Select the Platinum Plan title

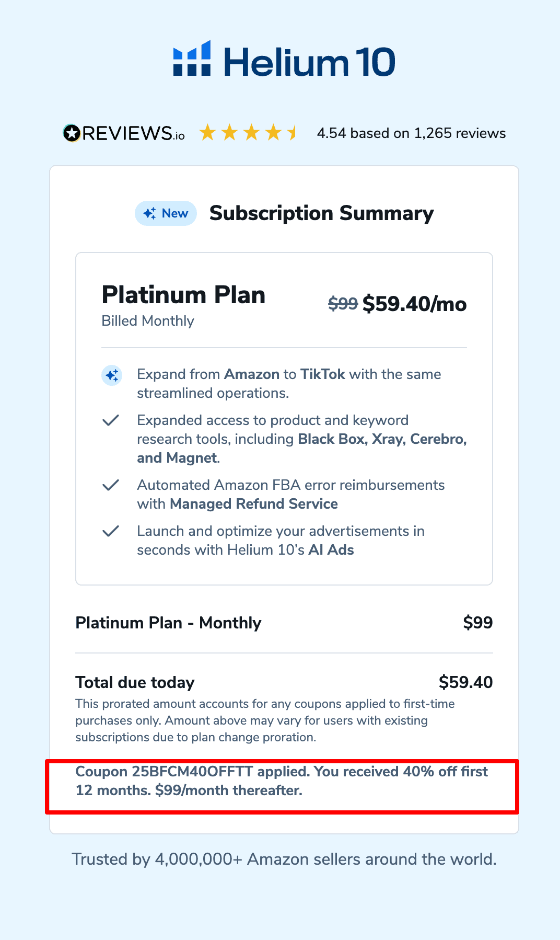pyautogui.click(x=183, y=295)
